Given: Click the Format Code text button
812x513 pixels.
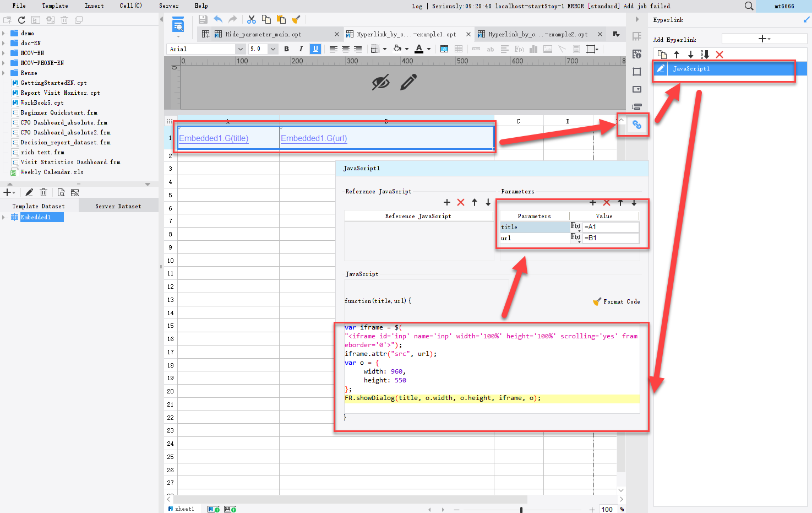Looking at the screenshot, I should (x=622, y=301).
